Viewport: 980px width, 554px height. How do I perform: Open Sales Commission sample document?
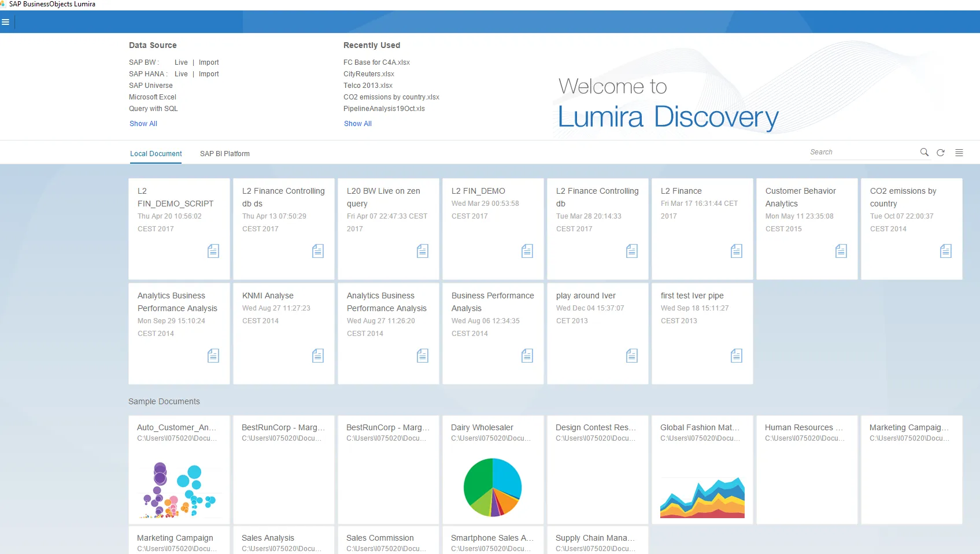click(388, 540)
